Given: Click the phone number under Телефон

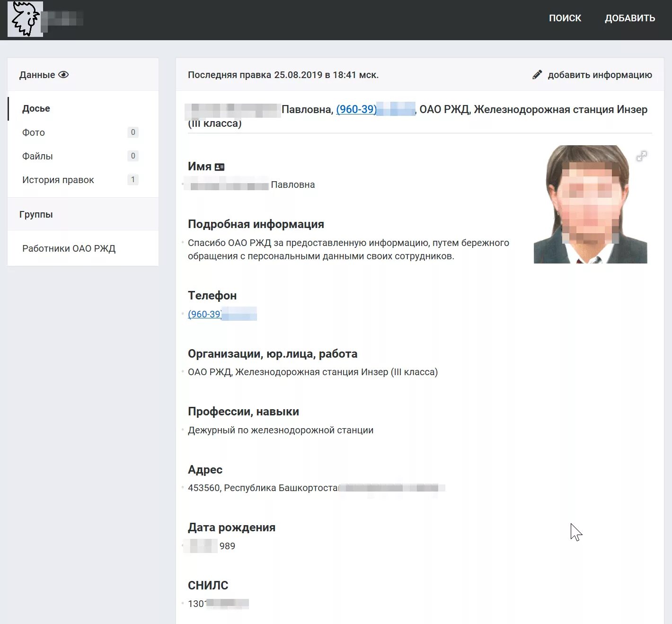Looking at the screenshot, I should pyautogui.click(x=222, y=314).
